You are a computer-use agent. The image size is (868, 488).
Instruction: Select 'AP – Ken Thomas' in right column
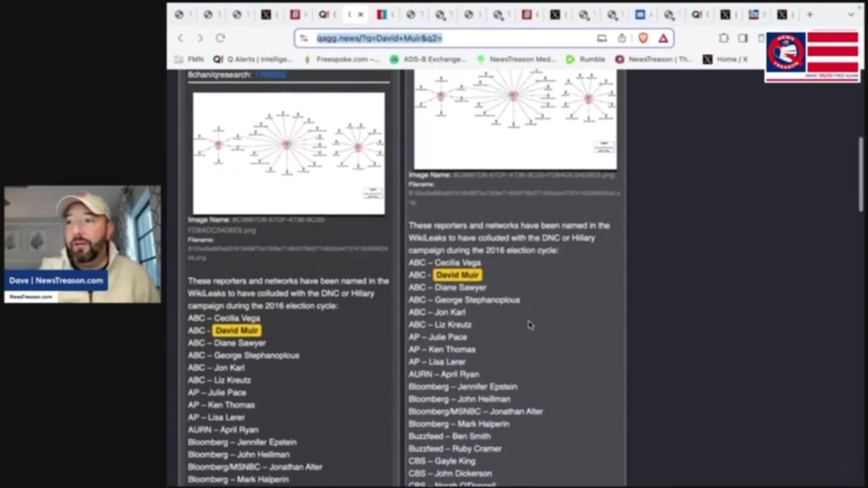click(x=442, y=350)
